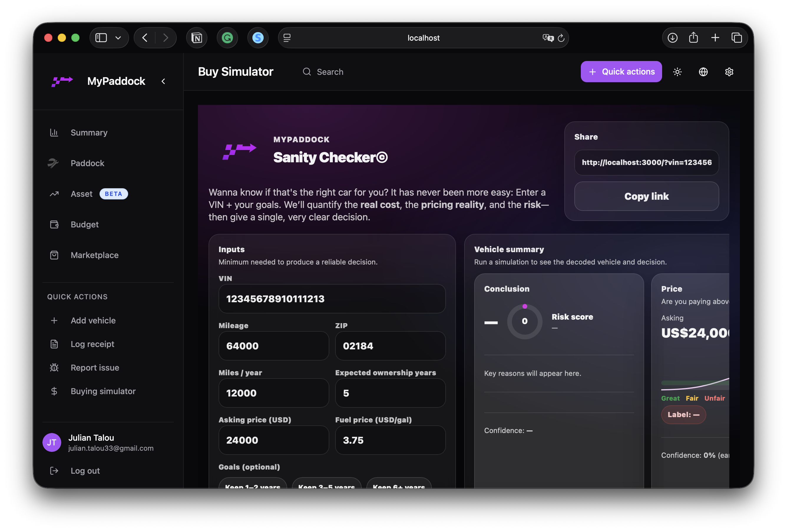Toggle the Keep 1–2 years goal chip

(253, 484)
